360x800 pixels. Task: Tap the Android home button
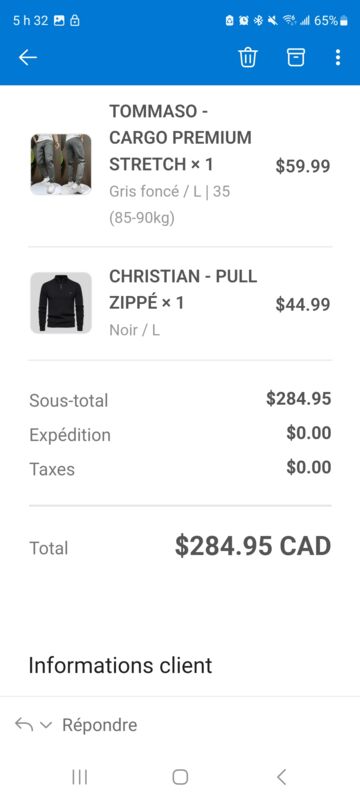[180, 777]
